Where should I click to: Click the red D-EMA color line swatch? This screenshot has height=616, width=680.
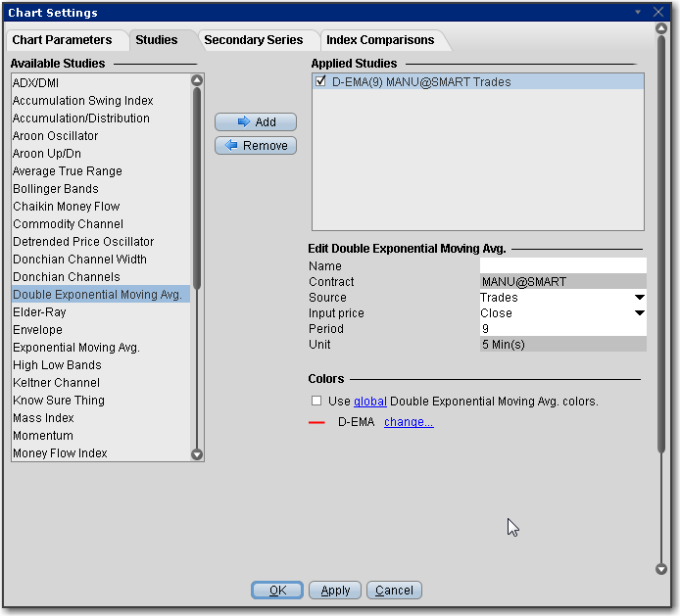click(316, 423)
